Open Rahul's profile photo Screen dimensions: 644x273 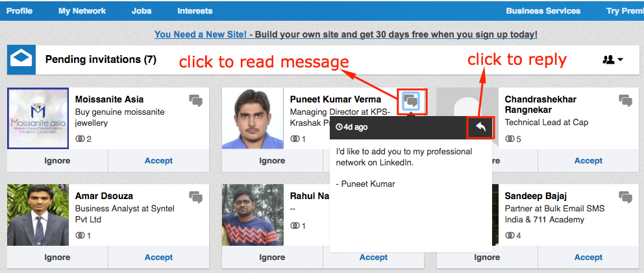click(x=253, y=215)
